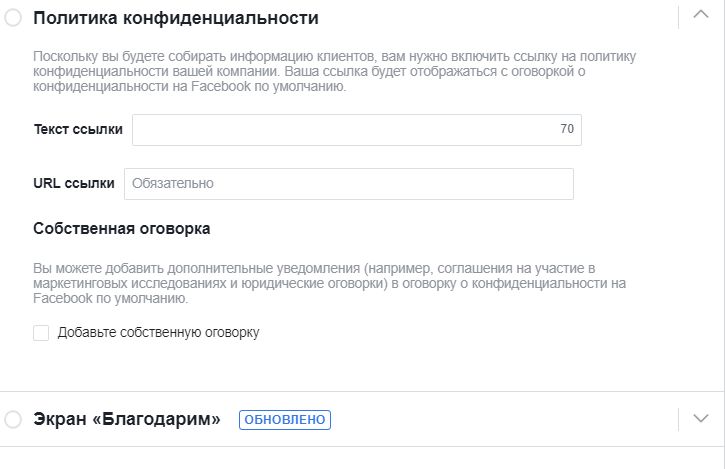Screen dimensions: 725x469
Task: Click the ОБНОВЛЕНО badge
Action: pyautogui.click(x=285, y=420)
